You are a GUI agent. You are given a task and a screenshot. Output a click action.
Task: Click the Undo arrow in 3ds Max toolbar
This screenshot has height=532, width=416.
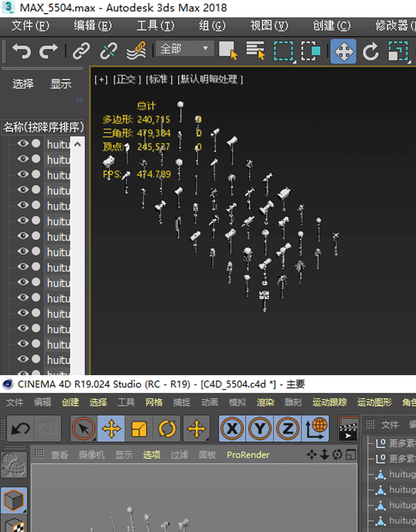(x=22, y=51)
